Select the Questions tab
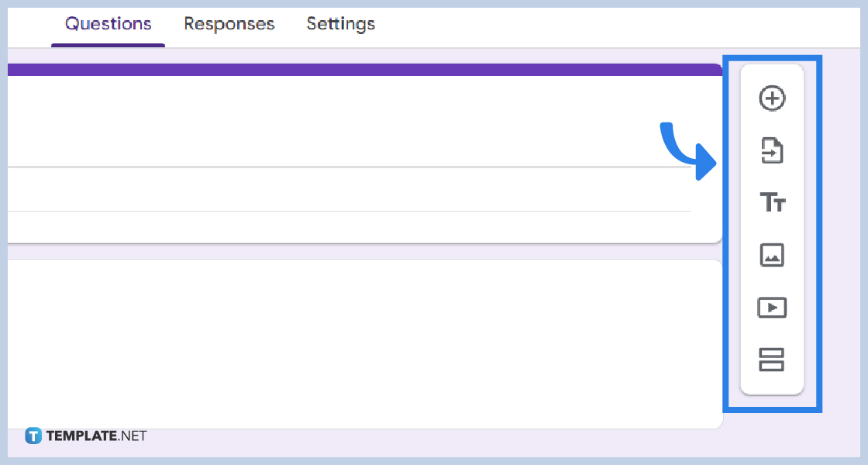The height and width of the screenshot is (465, 868). coord(107,24)
